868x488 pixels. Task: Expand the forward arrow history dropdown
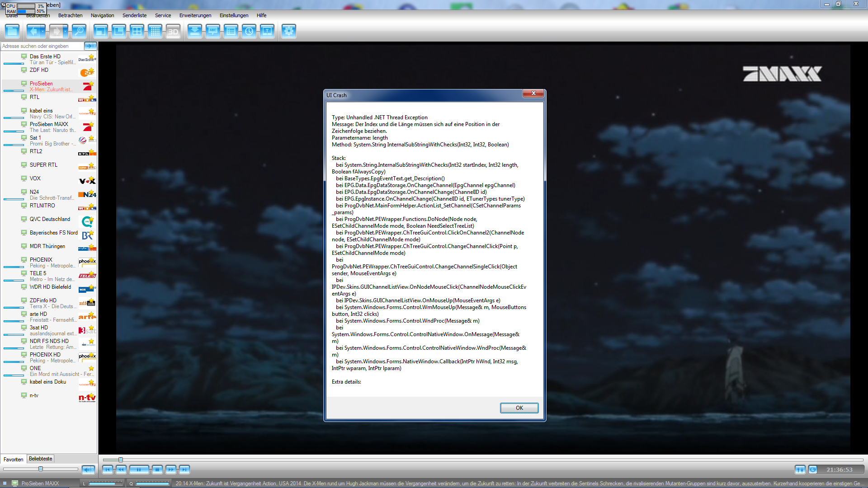point(66,31)
